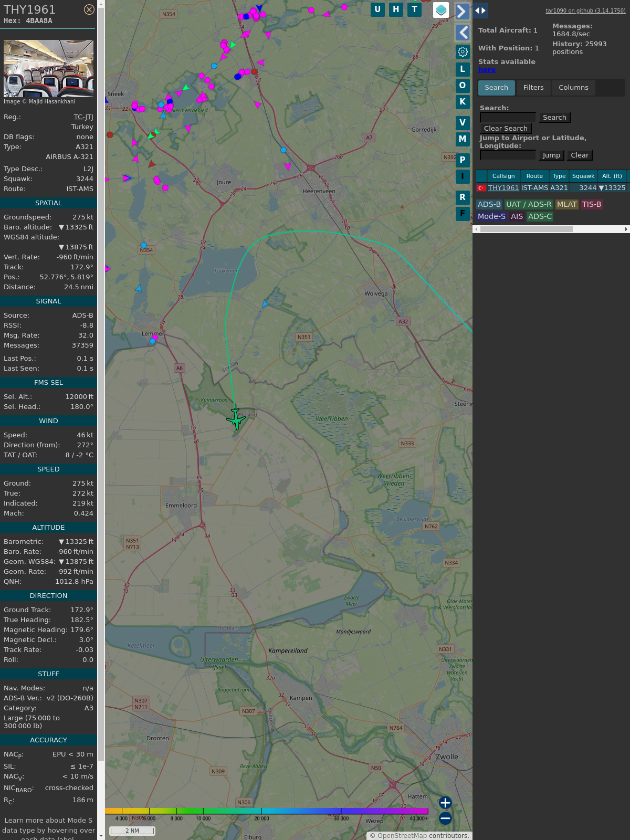Click the left chevron map button
Image resolution: width=630 pixels, height=840 pixels.
coord(462,33)
